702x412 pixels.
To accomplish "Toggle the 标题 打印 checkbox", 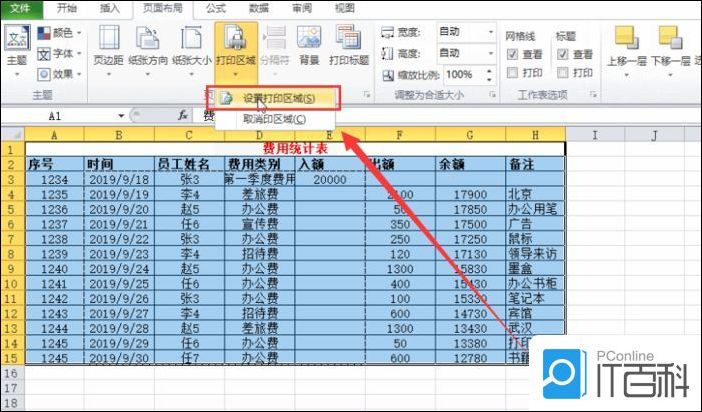I will point(563,73).
